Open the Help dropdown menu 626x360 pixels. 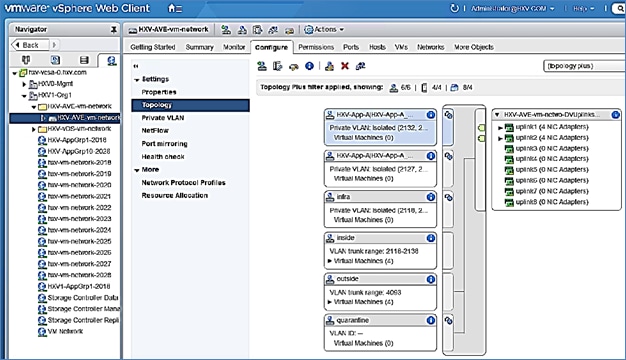tap(583, 8)
